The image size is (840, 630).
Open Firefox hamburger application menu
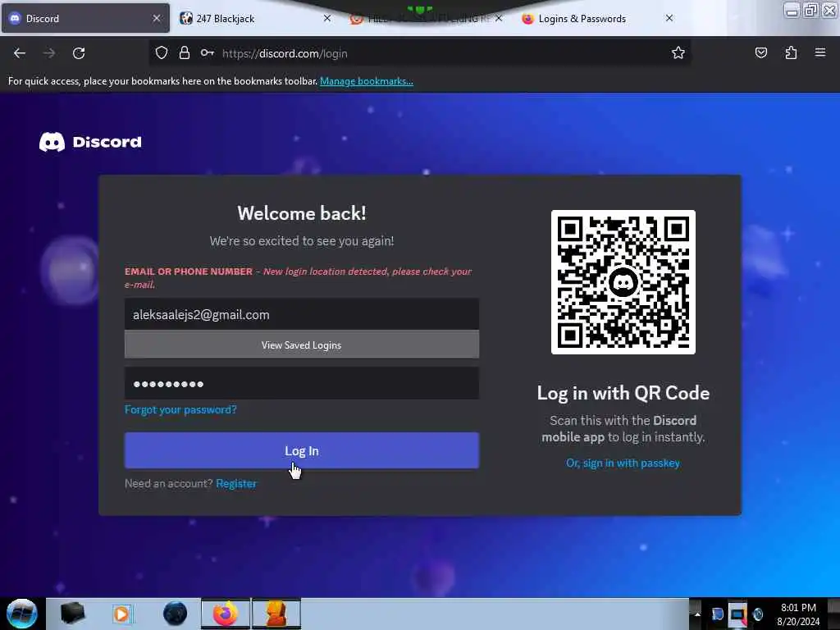(820, 53)
